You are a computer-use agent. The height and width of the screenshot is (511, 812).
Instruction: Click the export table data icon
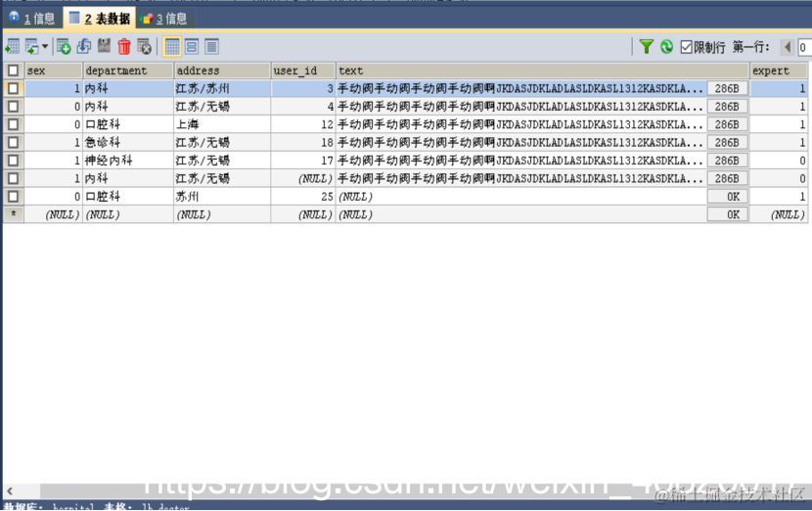pos(13,47)
